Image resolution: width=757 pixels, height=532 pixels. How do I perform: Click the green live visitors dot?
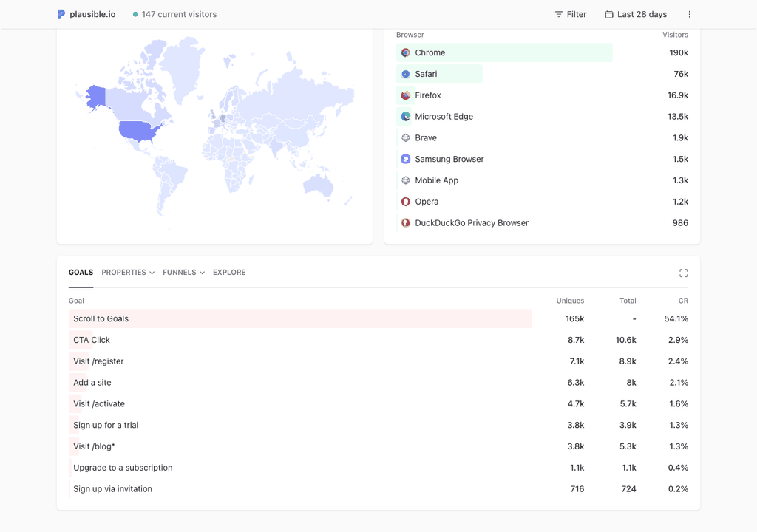pyautogui.click(x=135, y=14)
